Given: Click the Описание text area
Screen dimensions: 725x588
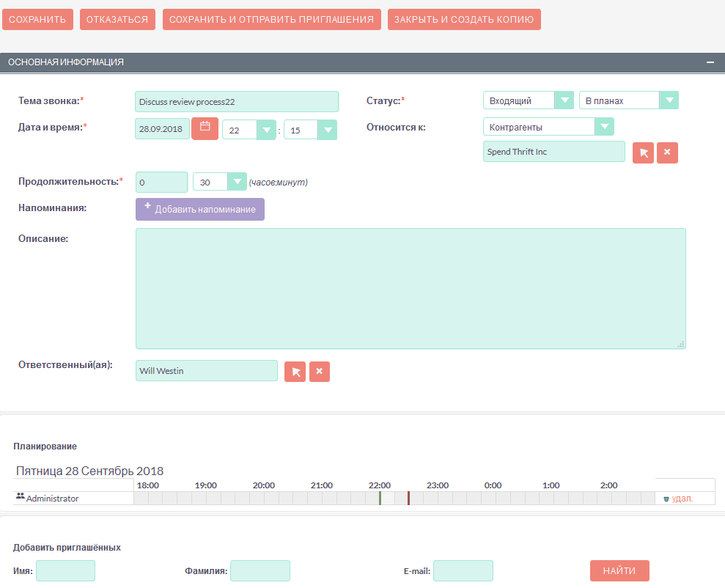Looking at the screenshot, I should pos(411,288).
